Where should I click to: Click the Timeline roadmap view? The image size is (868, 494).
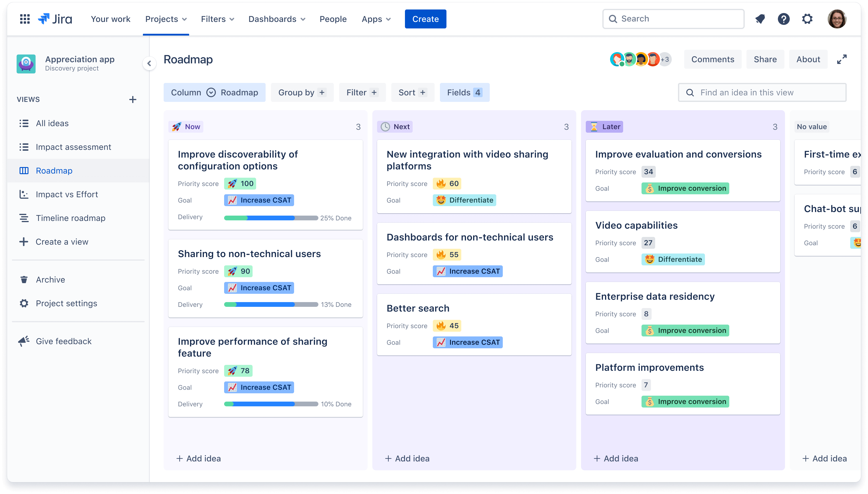71,218
